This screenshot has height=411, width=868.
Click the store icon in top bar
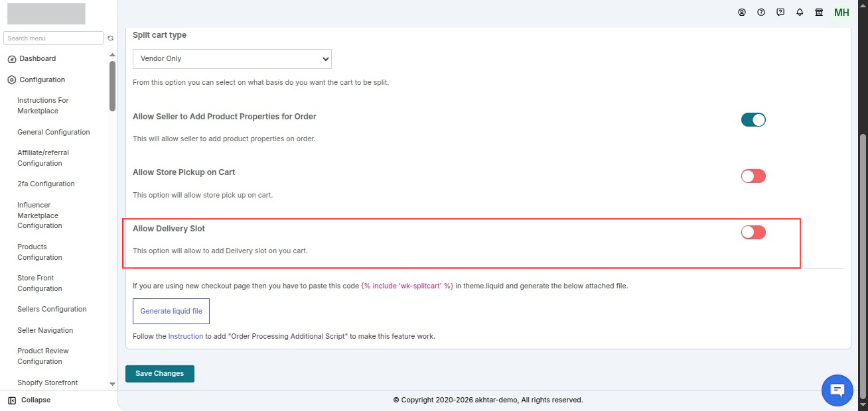pos(819,12)
